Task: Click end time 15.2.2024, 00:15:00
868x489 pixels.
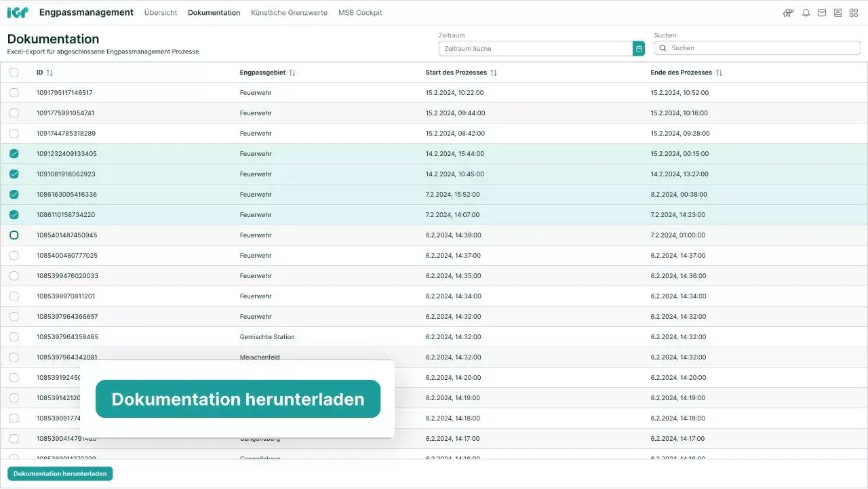Action: point(679,154)
